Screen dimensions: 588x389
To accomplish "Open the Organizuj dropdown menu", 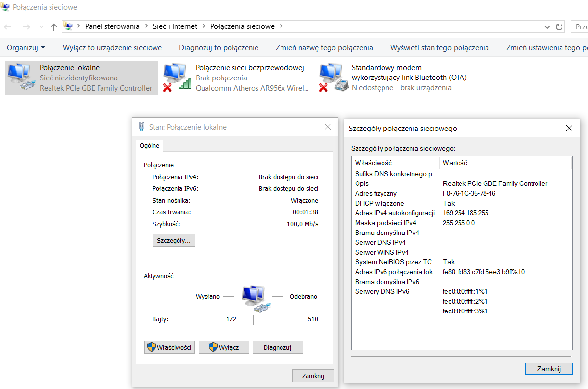I will pos(26,48).
